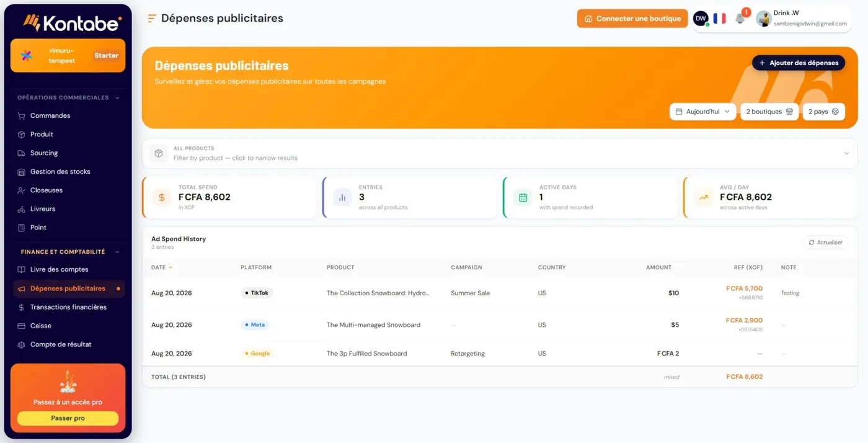868x443 pixels.
Task: Click the FCFA 5,700 reference amount
Action: [x=745, y=289]
